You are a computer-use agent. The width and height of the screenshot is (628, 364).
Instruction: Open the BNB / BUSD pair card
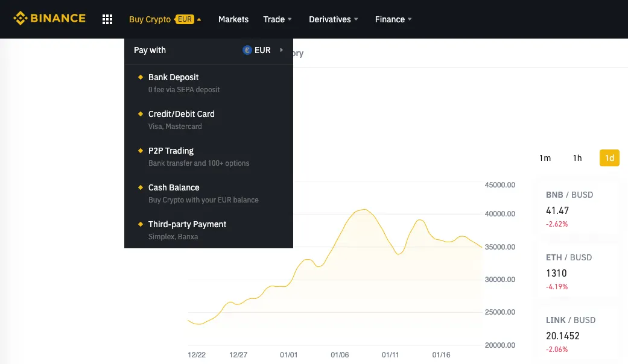[x=577, y=209]
